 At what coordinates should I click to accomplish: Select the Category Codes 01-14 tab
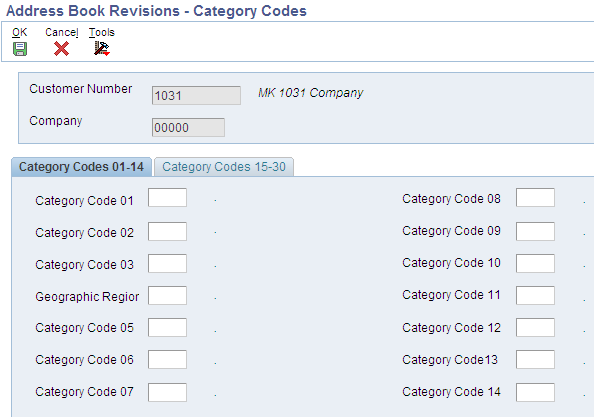coord(81,167)
